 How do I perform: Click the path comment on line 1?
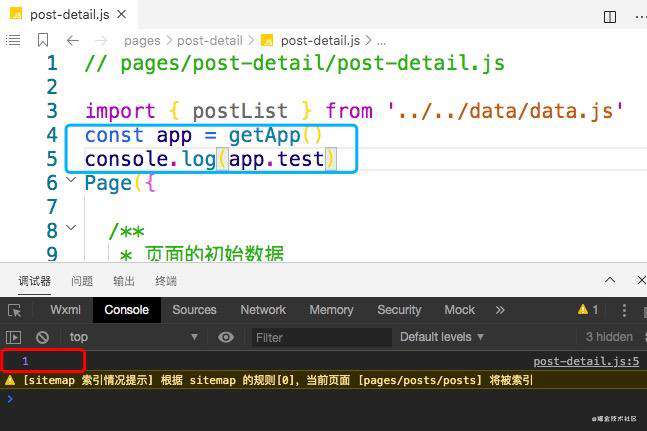(295, 63)
